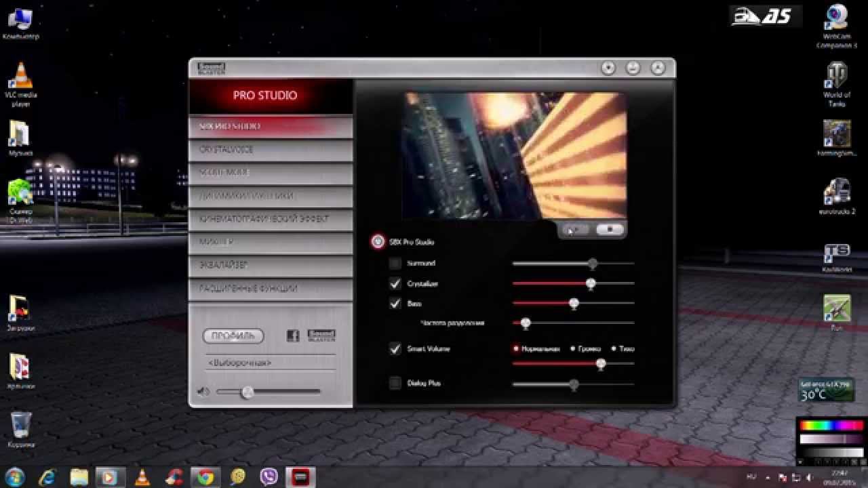Open the Сканер Dr.Web desktop icon

[x=20, y=201]
